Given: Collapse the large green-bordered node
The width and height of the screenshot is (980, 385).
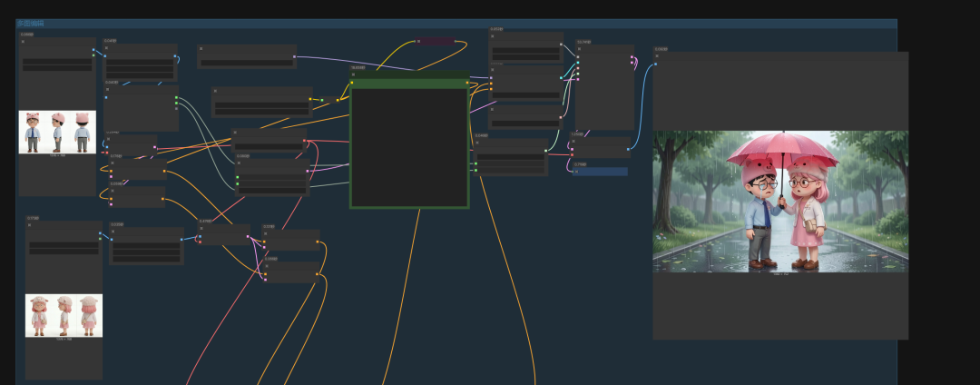Looking at the screenshot, I should (x=354, y=74).
